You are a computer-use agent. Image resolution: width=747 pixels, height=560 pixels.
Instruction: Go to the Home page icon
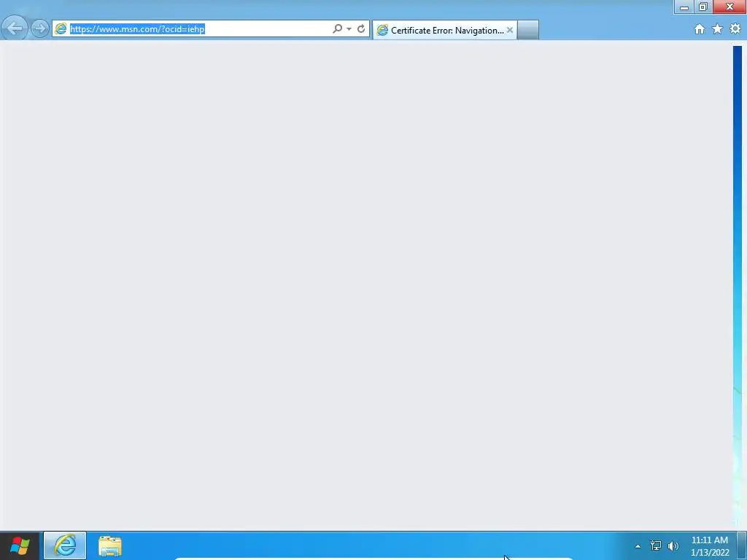[x=700, y=29]
